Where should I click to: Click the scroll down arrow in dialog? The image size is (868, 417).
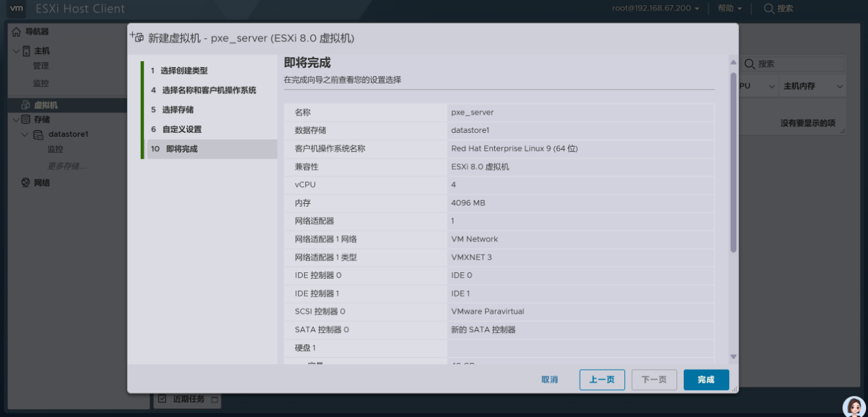(733, 356)
